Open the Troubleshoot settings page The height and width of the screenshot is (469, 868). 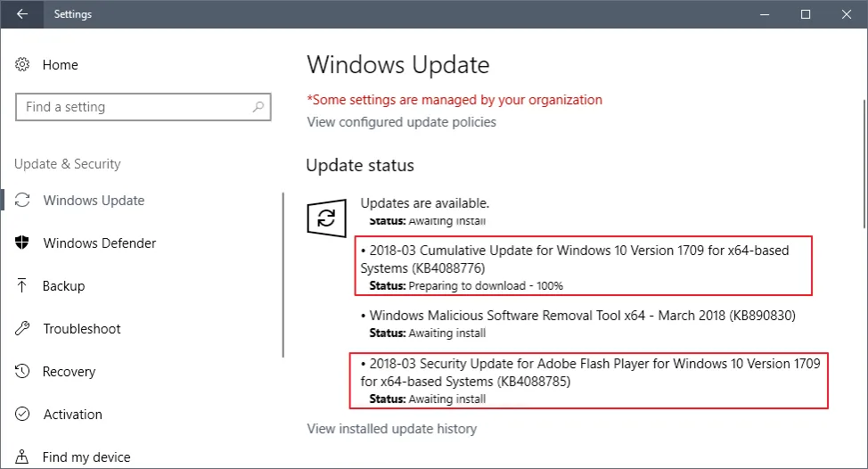coord(82,329)
